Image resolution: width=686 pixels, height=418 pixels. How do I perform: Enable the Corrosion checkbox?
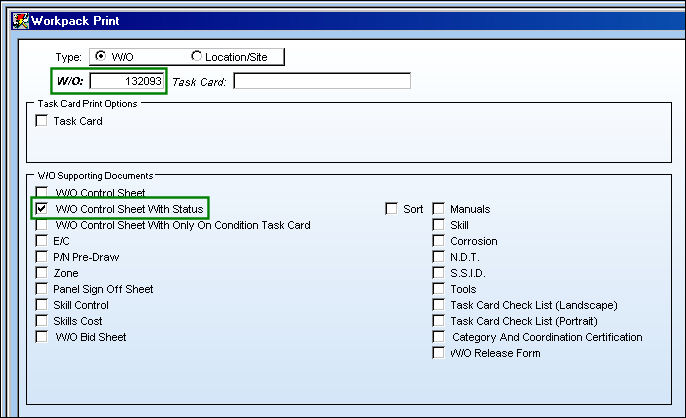438,240
